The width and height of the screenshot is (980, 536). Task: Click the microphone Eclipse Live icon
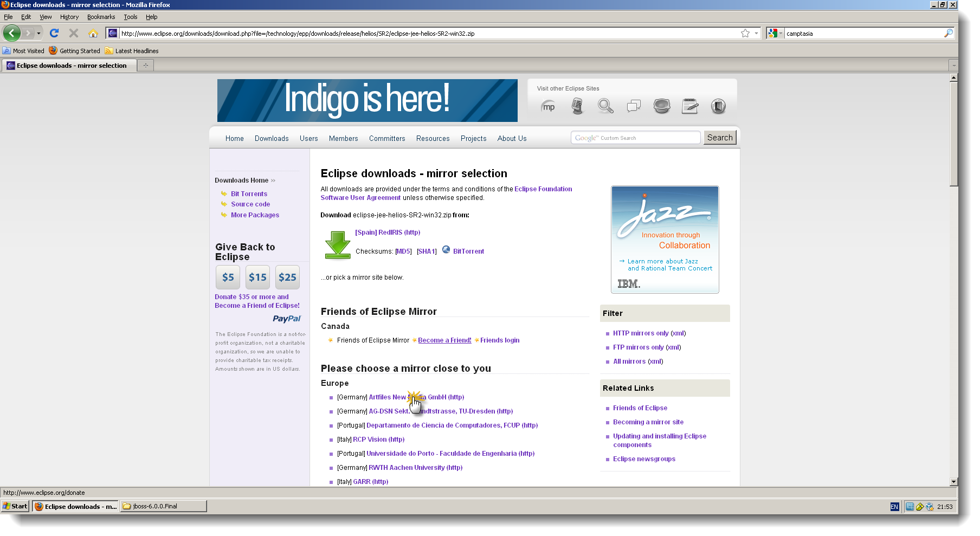pos(577,106)
